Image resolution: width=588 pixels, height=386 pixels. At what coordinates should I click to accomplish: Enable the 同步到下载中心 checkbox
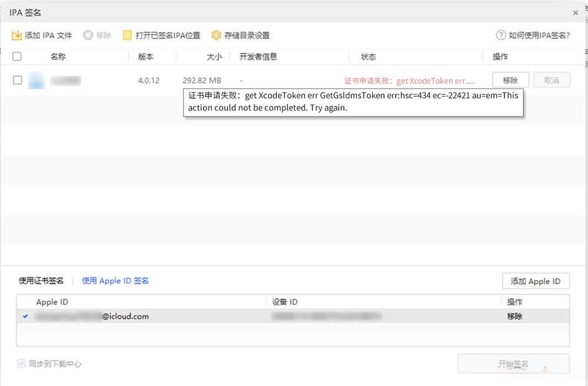21,364
